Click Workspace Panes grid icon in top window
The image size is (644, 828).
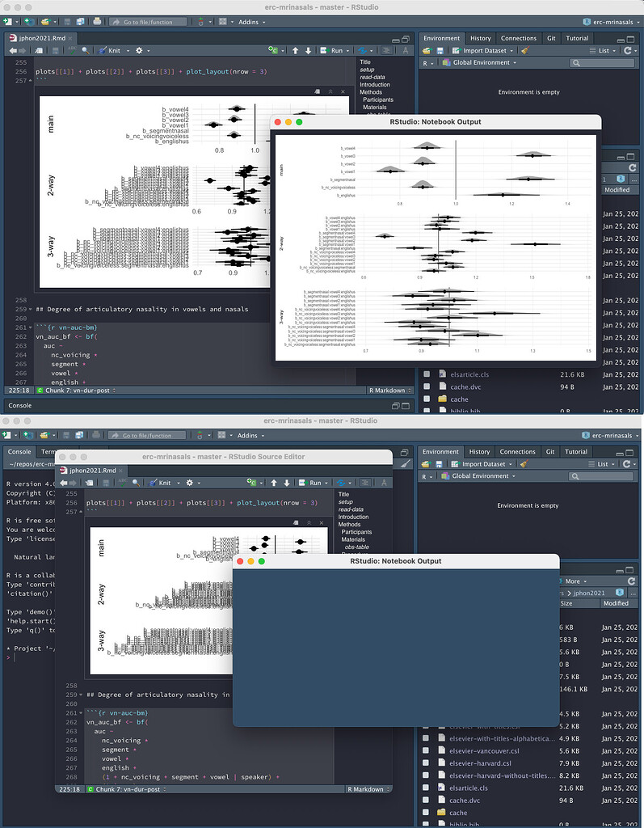coord(223,22)
